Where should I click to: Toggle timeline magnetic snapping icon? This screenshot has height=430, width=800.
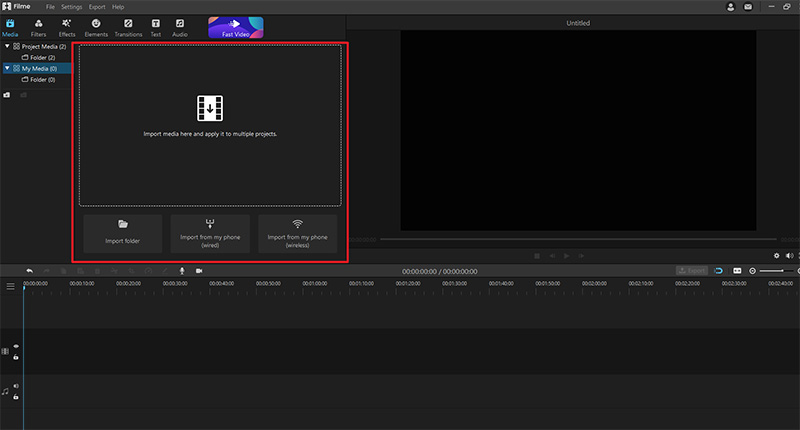[718, 271]
